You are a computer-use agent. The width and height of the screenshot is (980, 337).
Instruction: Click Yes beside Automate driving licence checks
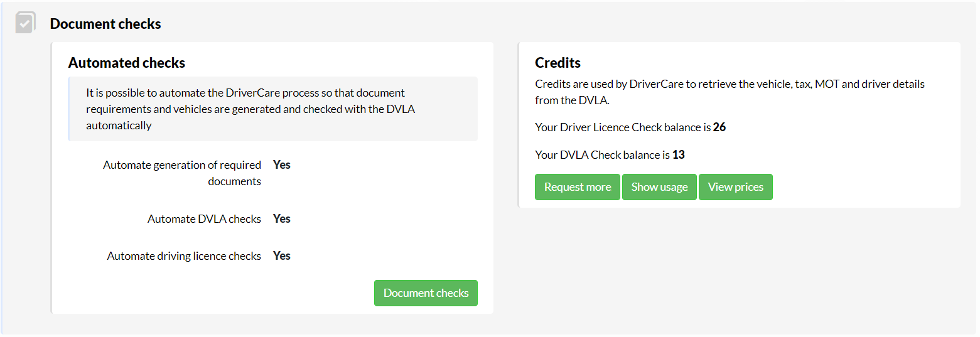[282, 255]
